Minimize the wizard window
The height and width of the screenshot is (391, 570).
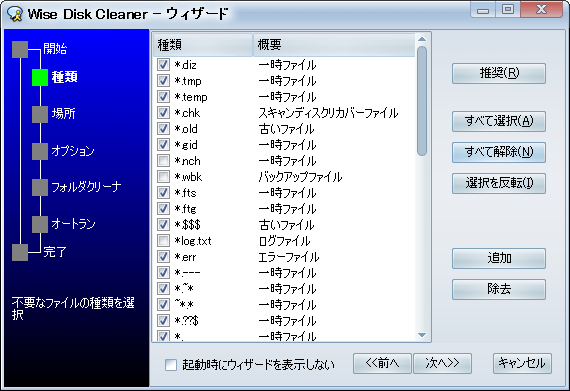[x=483, y=10]
